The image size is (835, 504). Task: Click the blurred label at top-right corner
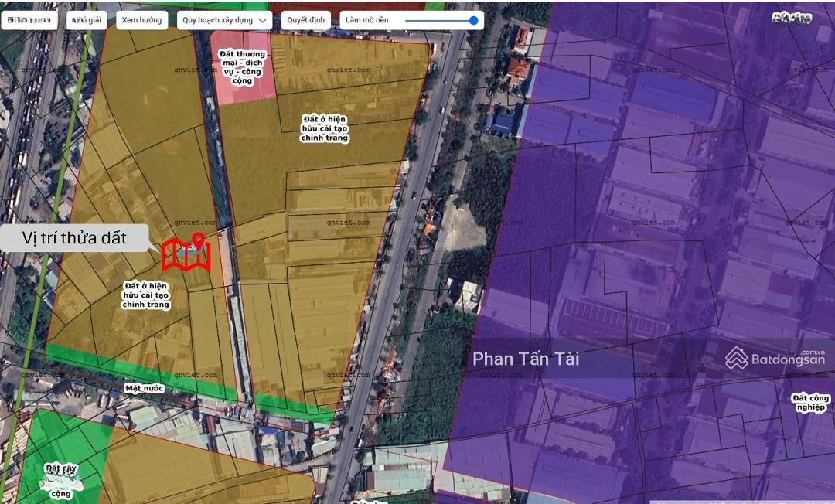click(x=792, y=18)
